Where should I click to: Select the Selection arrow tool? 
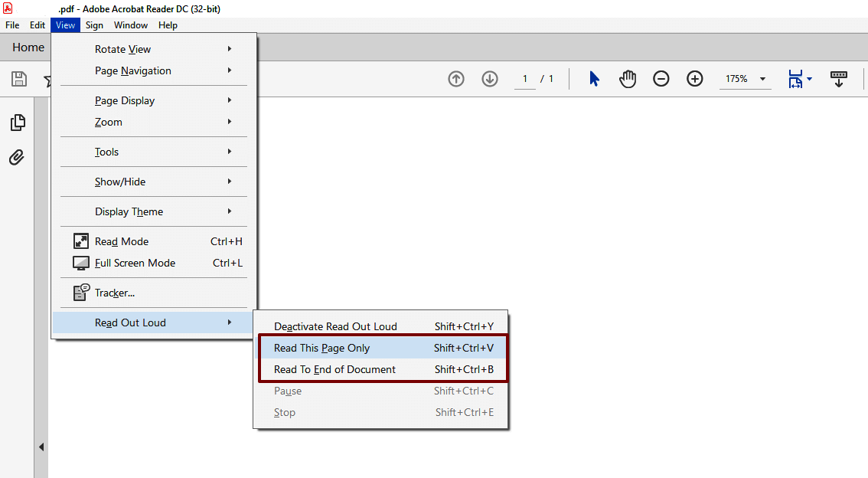(x=594, y=78)
